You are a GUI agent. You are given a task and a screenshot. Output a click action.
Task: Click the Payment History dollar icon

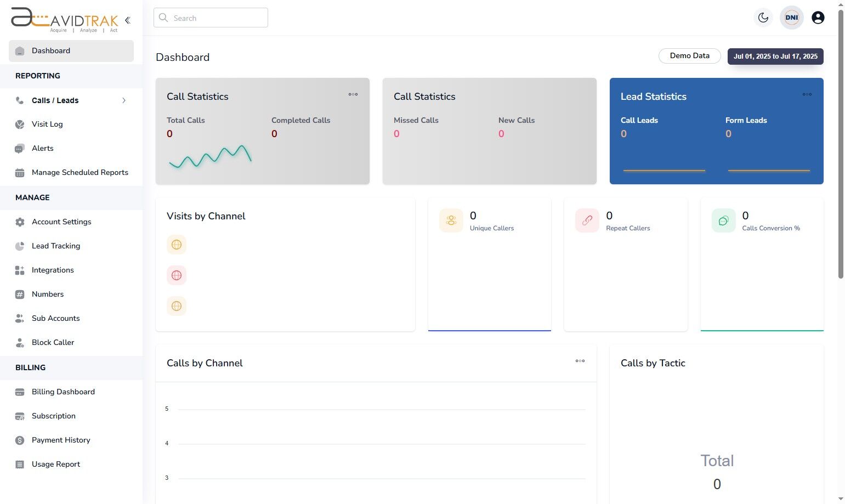[20, 440]
